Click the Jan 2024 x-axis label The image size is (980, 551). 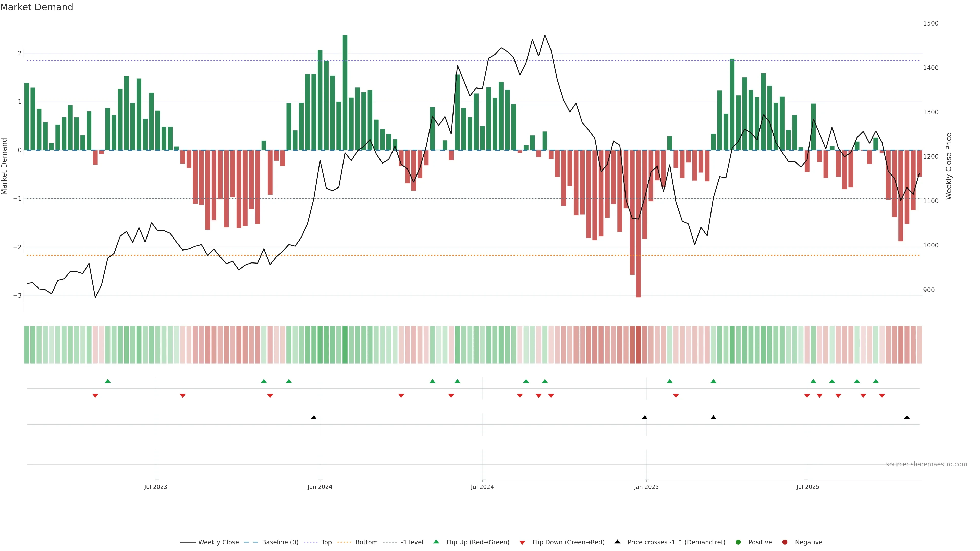320,487
